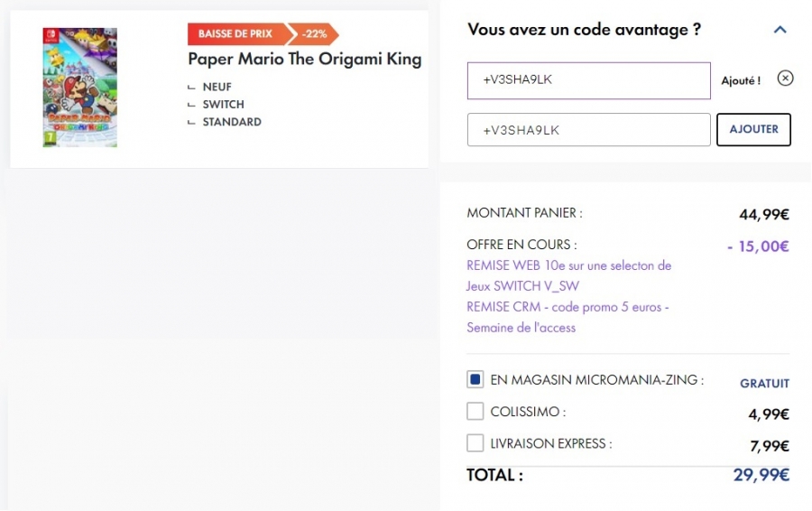Image resolution: width=812 pixels, height=511 pixels.
Task: Click the AJOUTER button
Action: [x=753, y=129]
